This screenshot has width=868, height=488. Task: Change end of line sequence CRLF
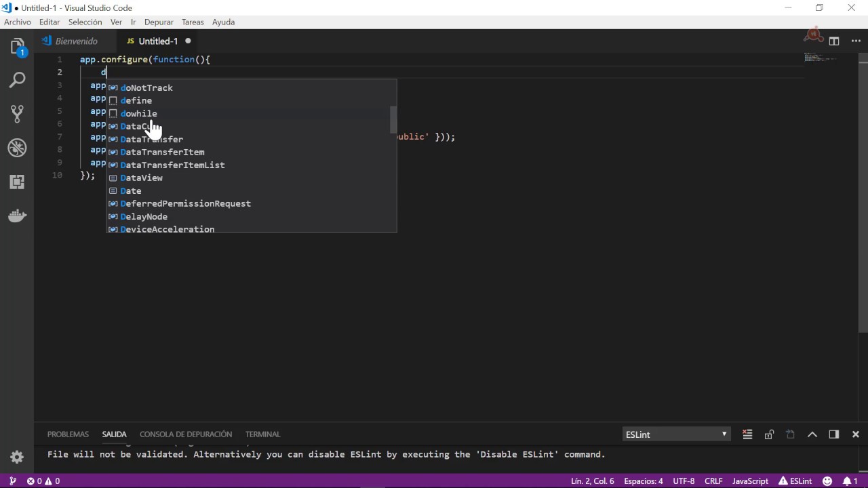point(713,481)
